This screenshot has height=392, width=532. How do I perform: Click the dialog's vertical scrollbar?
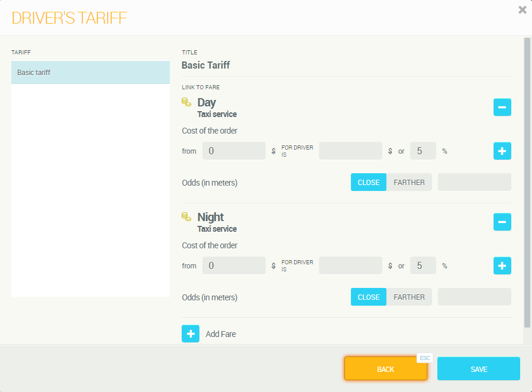click(527, 183)
